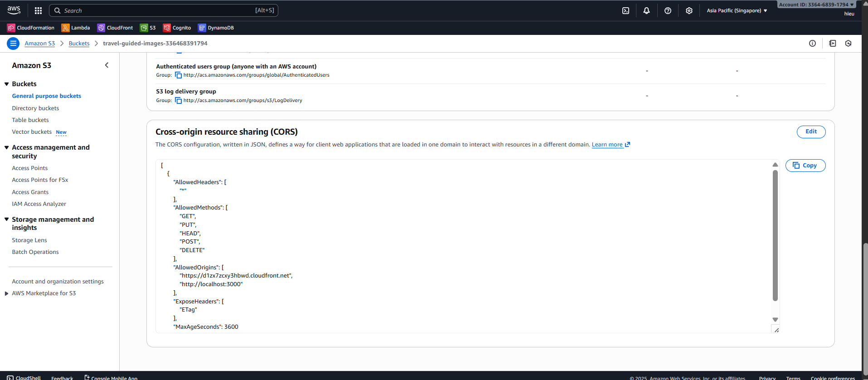Open the notifications bell
Screen dimensions: 868x380
pyautogui.click(x=646, y=10)
